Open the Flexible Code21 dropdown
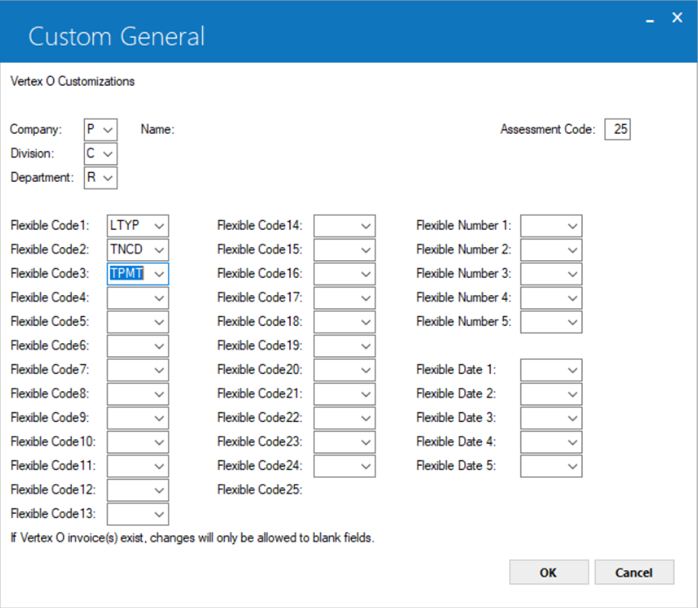 coord(344,394)
